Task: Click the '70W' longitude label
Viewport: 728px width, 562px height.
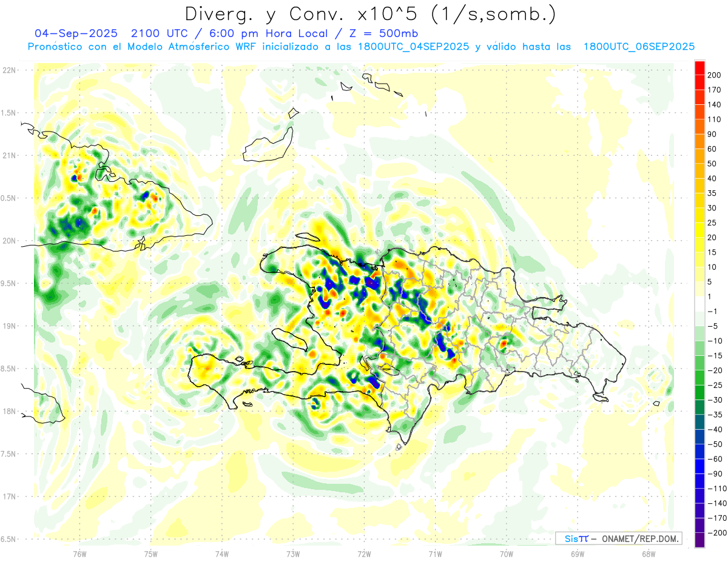Action: [x=506, y=554]
